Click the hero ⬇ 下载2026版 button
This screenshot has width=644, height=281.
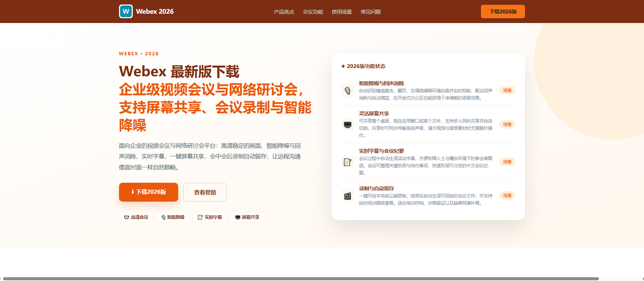(x=149, y=192)
